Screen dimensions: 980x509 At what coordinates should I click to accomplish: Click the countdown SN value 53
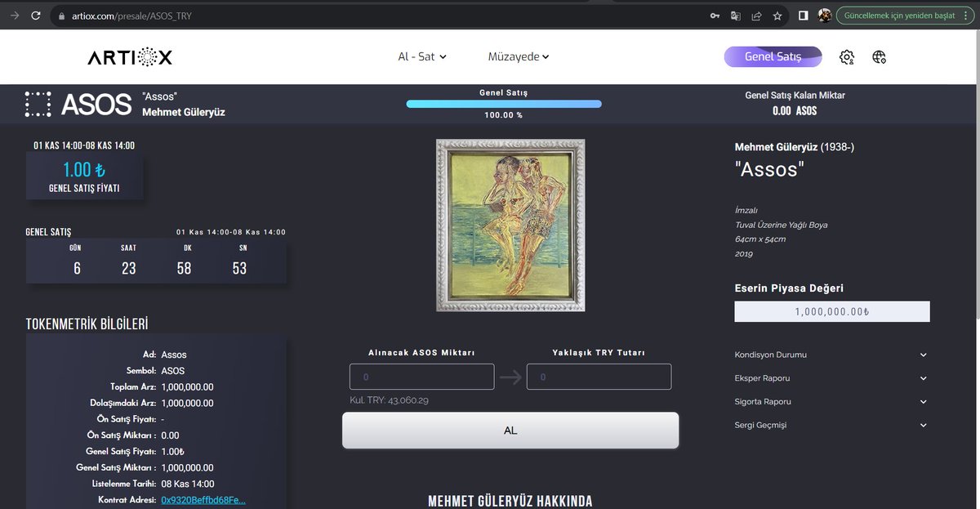[239, 268]
